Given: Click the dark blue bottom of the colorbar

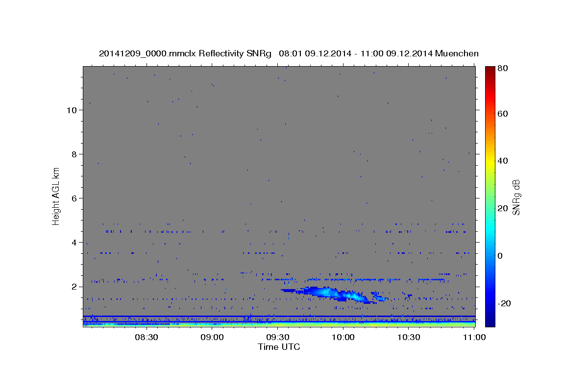Looking at the screenshot, I should [x=490, y=321].
